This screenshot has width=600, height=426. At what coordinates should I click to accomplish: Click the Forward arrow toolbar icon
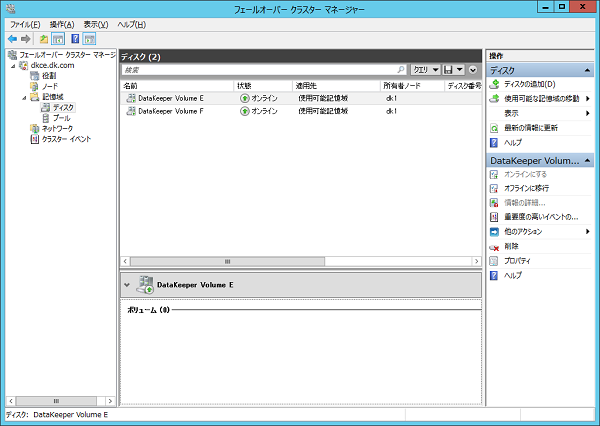(26, 39)
